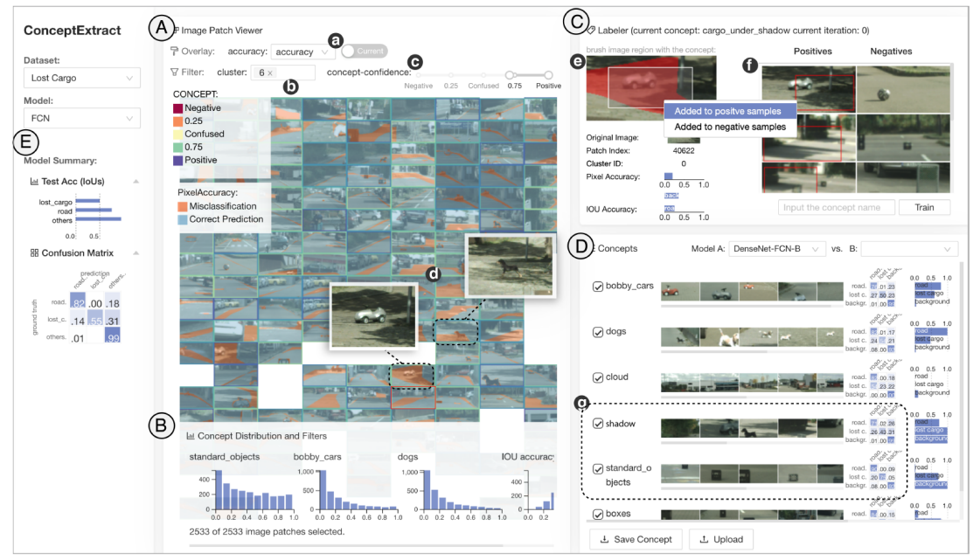Screen dimensions: 980x560
Task: Click the Confusion Matrix grid icon
Action: click(34, 252)
